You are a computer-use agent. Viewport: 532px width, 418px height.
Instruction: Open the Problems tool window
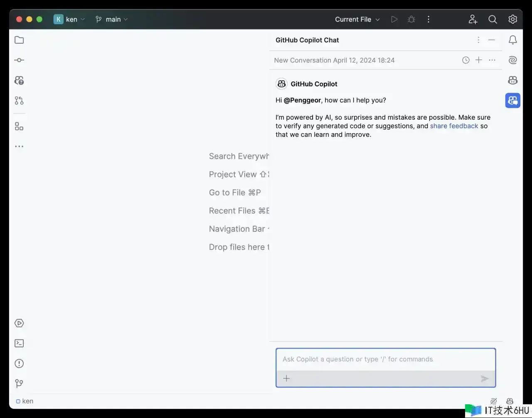pos(19,363)
